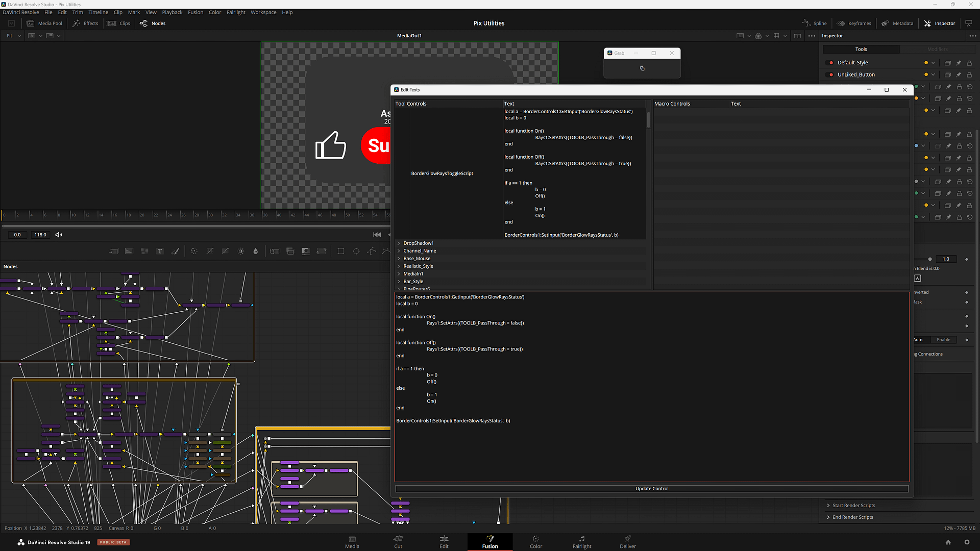Image resolution: width=980 pixels, height=551 pixels.
Task: Click the Update Control button
Action: [x=652, y=489]
